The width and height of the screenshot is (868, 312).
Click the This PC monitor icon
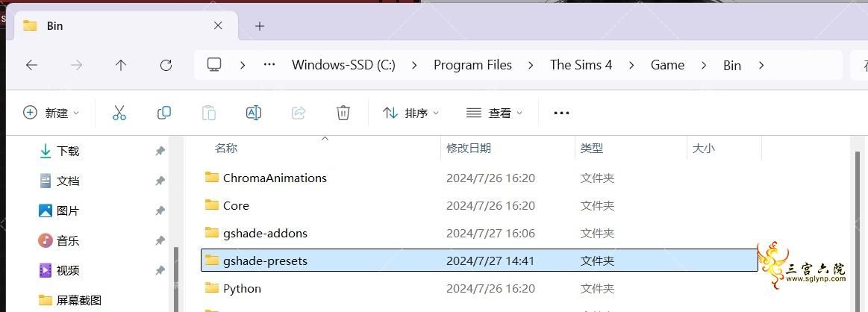coord(214,65)
